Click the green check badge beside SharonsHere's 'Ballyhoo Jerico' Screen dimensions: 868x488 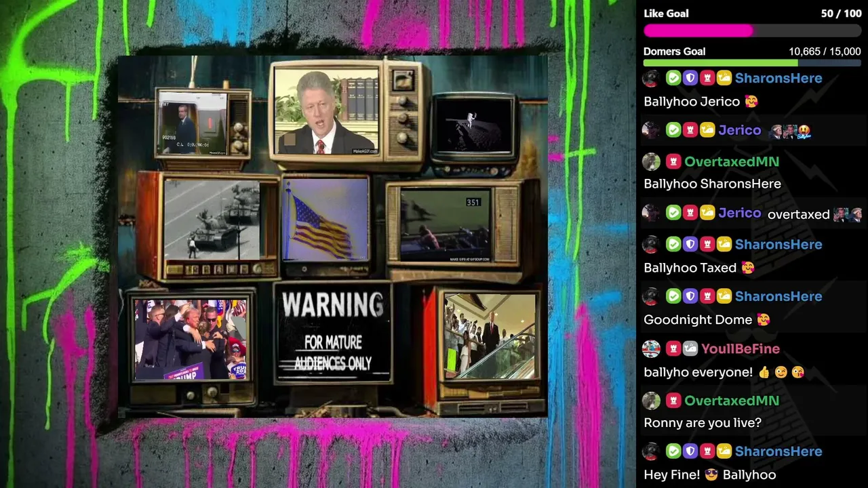click(673, 78)
